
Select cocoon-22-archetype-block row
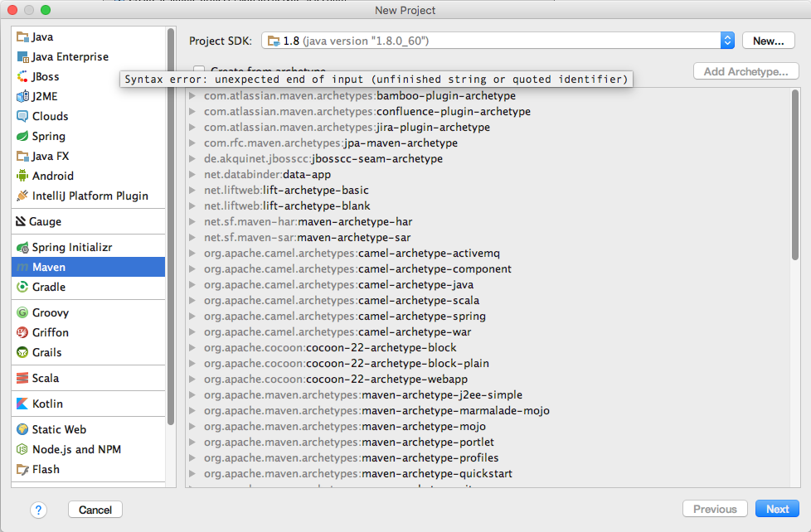click(x=488, y=347)
